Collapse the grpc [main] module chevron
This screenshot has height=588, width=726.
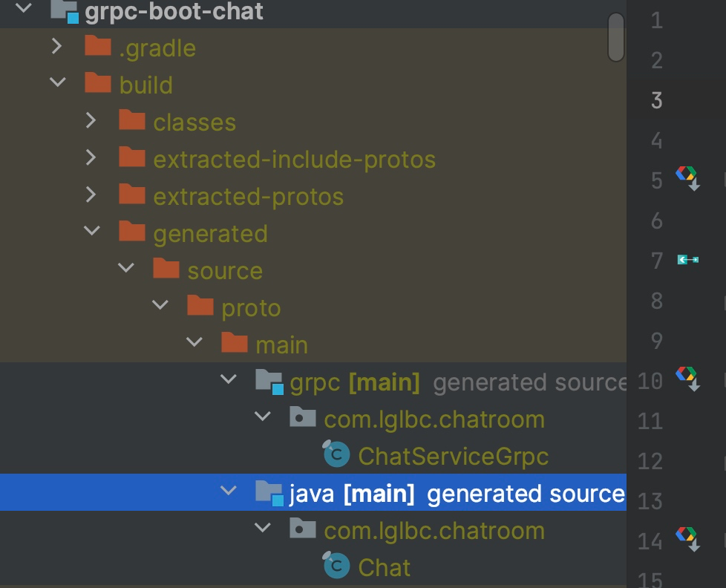229,380
